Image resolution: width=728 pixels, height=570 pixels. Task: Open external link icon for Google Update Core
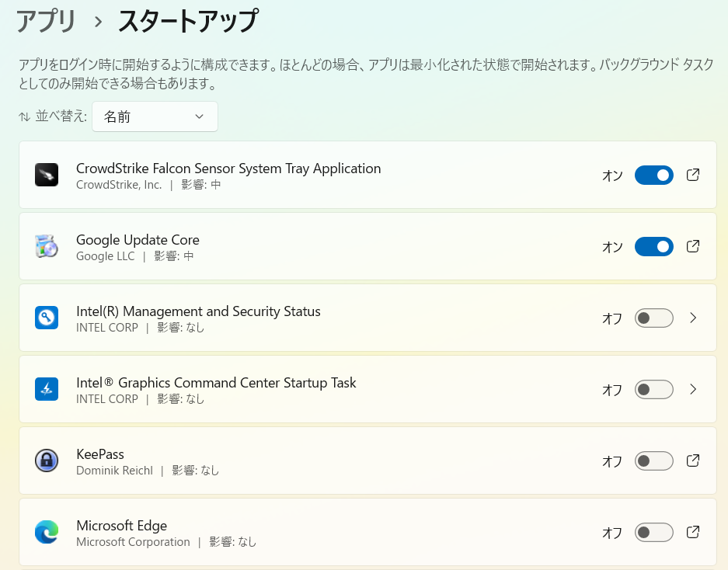tap(693, 246)
